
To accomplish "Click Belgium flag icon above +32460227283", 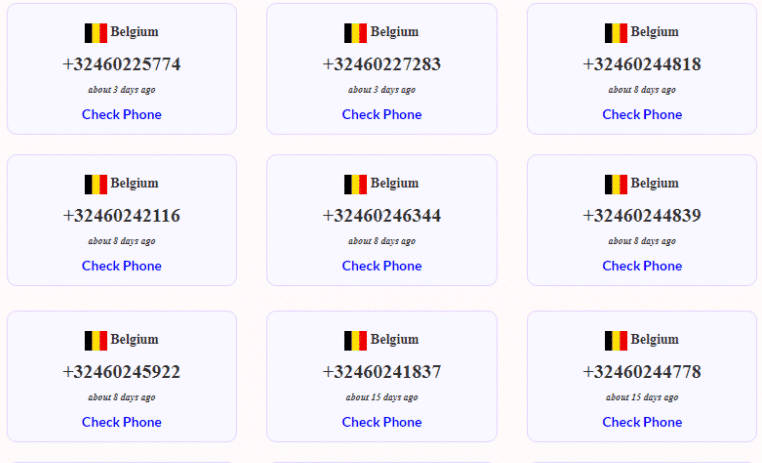I will (x=356, y=33).
